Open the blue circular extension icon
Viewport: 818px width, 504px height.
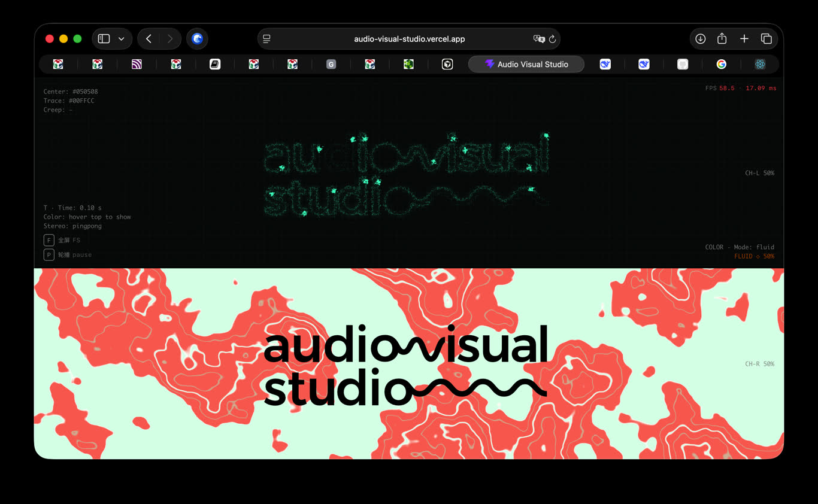(x=197, y=39)
